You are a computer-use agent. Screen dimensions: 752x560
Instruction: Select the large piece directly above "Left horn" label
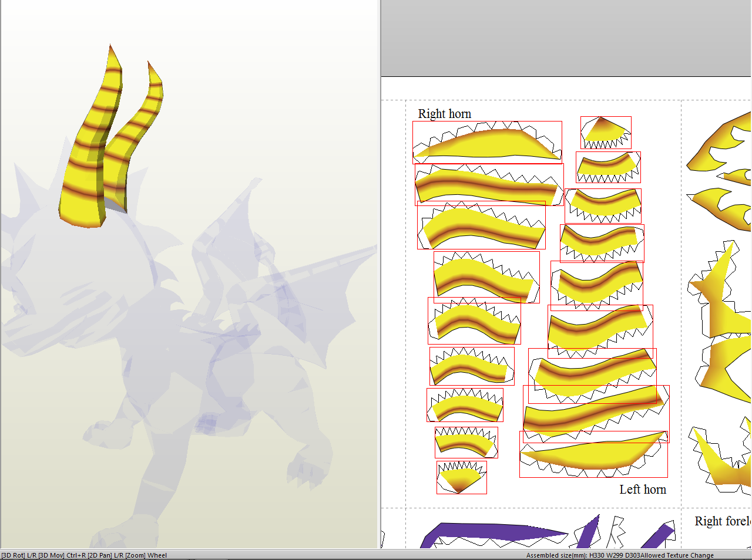(x=593, y=454)
